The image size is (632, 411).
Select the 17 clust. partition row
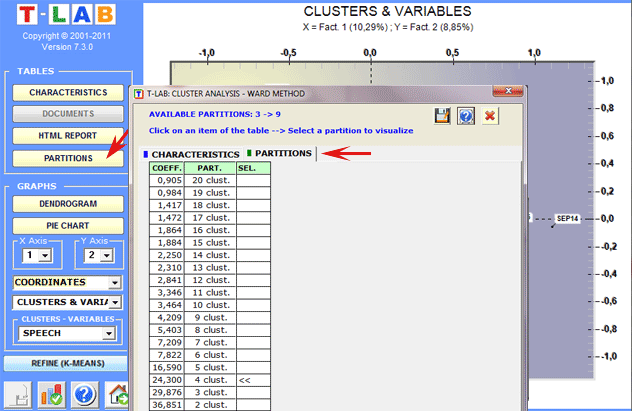pyautogui.click(x=210, y=218)
